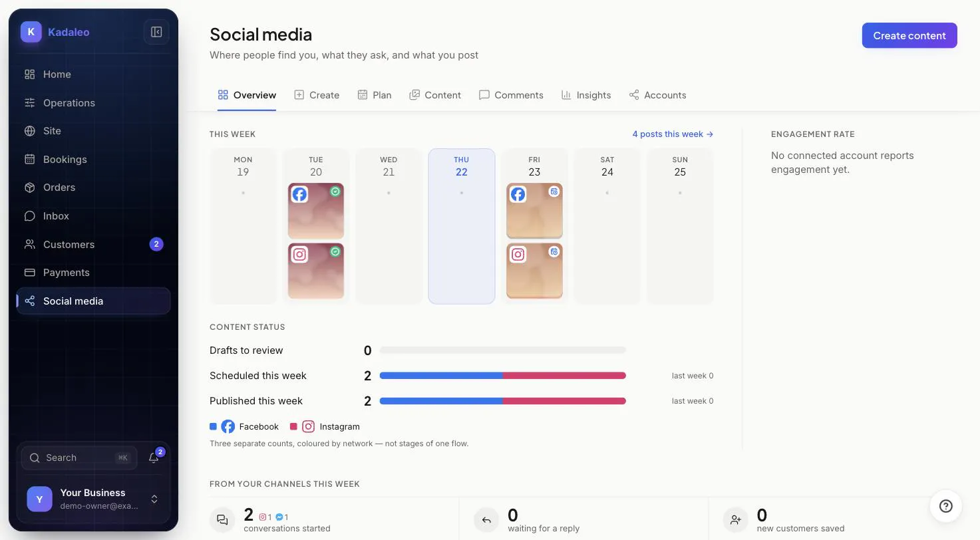Click the Scheduled this week label

tap(258, 376)
